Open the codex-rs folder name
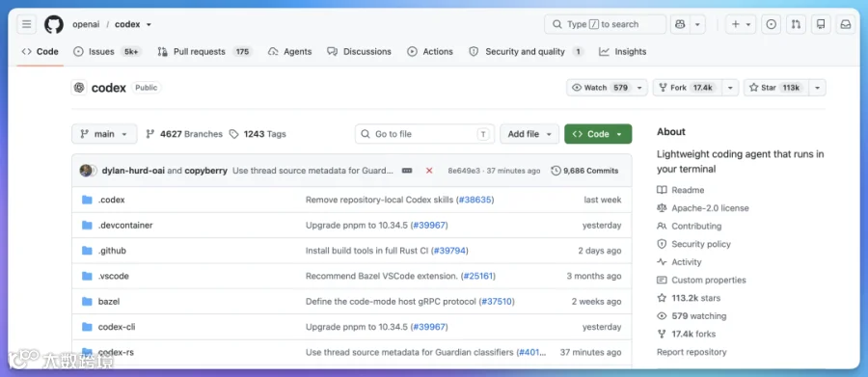 (116, 352)
